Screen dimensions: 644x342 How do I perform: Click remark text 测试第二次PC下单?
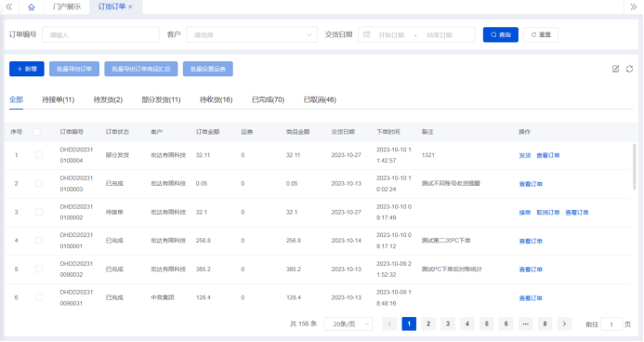pyautogui.click(x=446, y=241)
